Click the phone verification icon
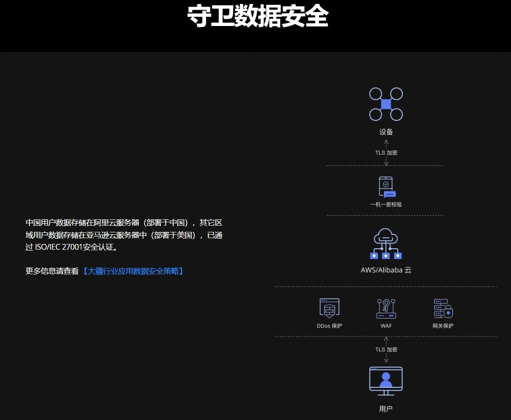The width and height of the screenshot is (511, 420). point(387,187)
